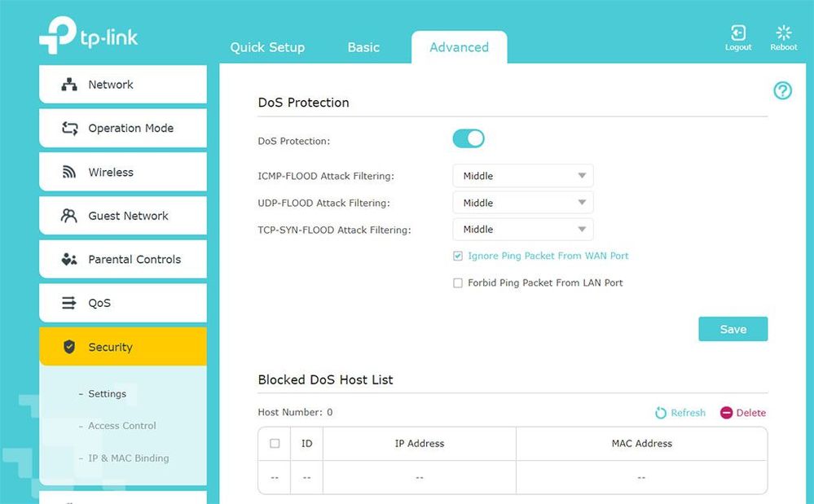Click the Guest Network people icon
The height and width of the screenshot is (504, 814).
[x=69, y=216]
